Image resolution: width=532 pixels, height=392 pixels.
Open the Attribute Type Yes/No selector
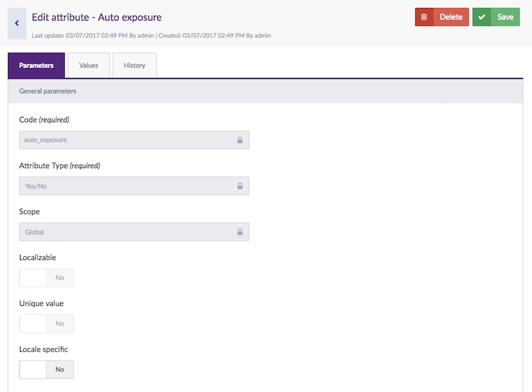[x=127, y=186]
